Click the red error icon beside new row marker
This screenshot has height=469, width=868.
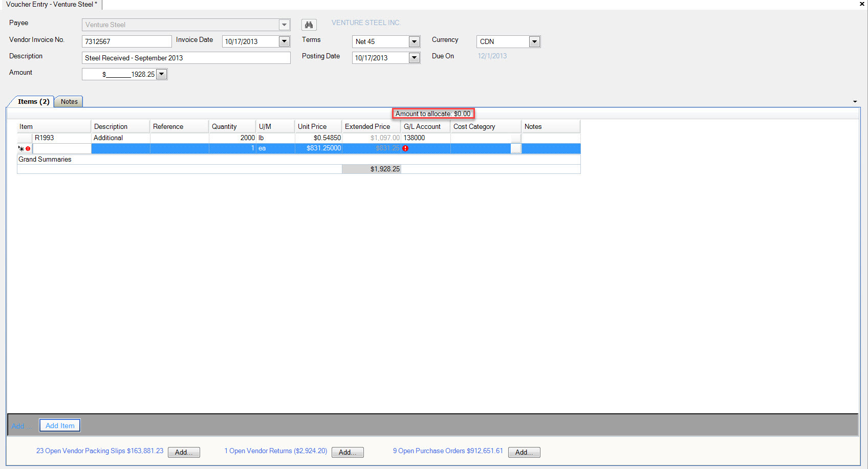(28, 148)
